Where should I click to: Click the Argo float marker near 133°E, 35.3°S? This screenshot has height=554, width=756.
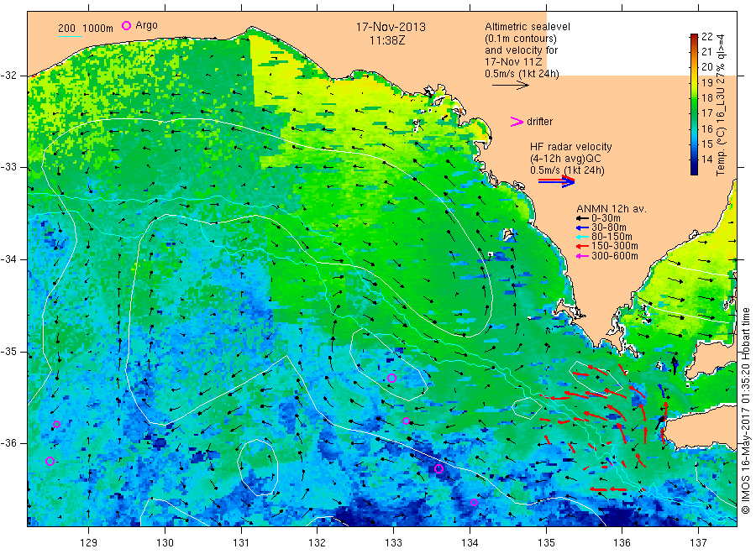(391, 379)
